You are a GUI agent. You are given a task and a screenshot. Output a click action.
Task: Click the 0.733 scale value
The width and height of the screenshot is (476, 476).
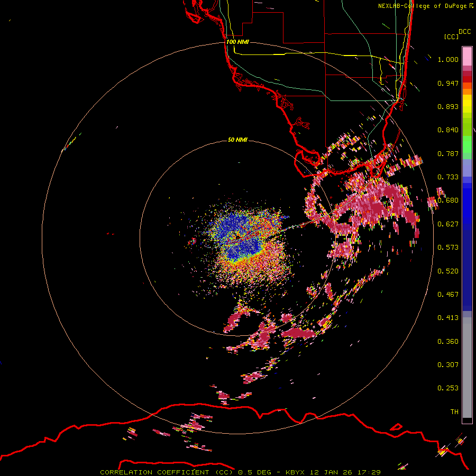pos(448,177)
